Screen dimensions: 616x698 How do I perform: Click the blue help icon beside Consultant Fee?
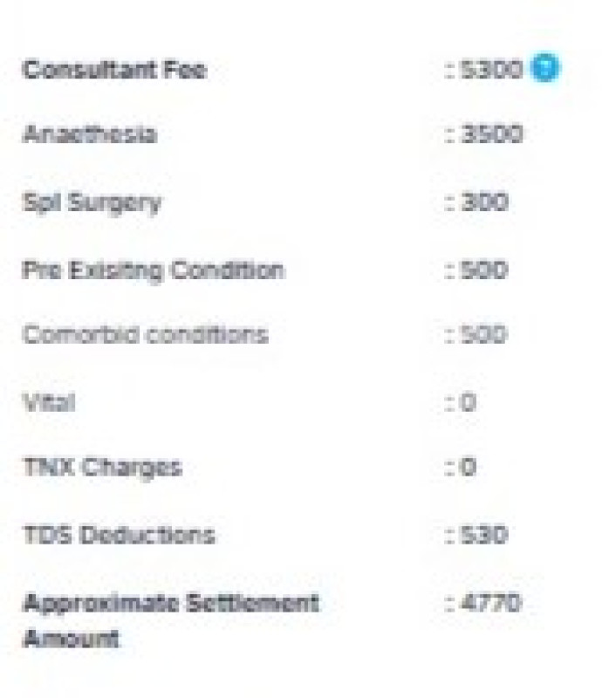pyautogui.click(x=545, y=68)
